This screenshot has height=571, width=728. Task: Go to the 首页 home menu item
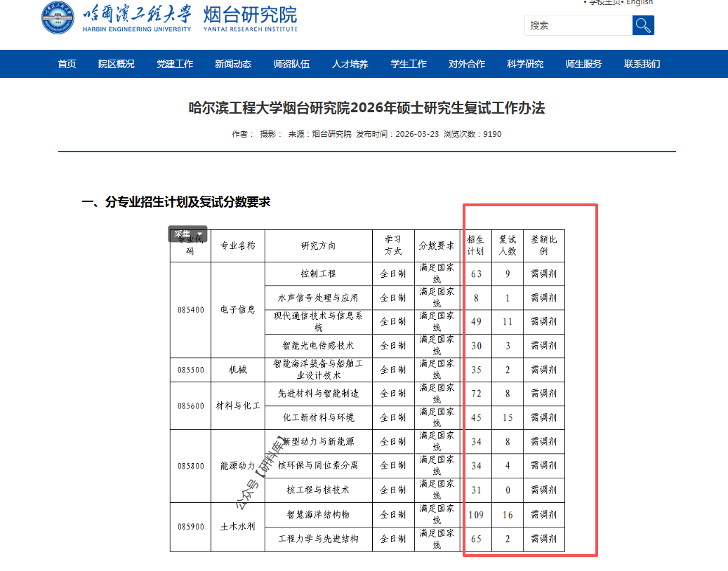pos(67,64)
